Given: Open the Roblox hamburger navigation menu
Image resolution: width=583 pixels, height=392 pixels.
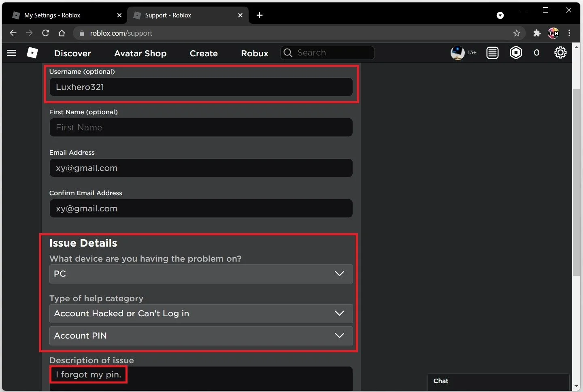Looking at the screenshot, I should (12, 53).
